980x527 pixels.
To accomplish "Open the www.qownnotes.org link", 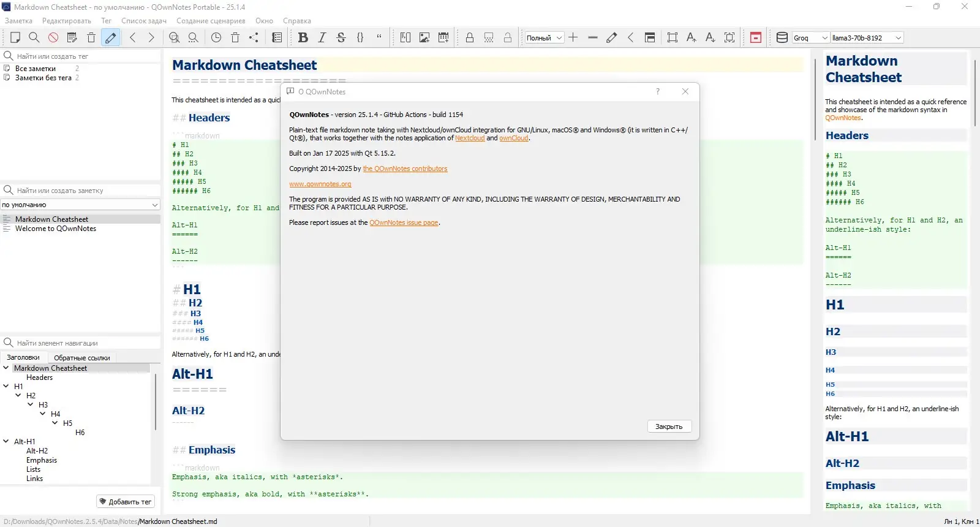I will tap(320, 184).
